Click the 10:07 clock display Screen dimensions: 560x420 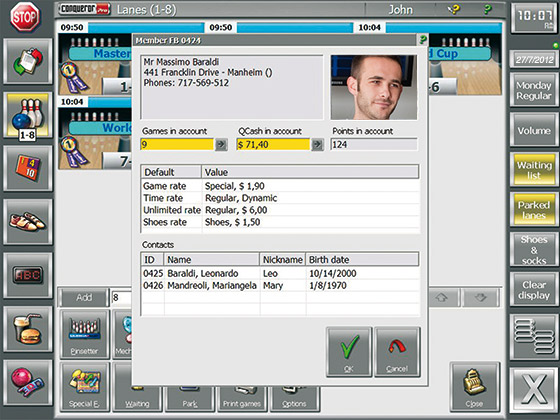535,18
